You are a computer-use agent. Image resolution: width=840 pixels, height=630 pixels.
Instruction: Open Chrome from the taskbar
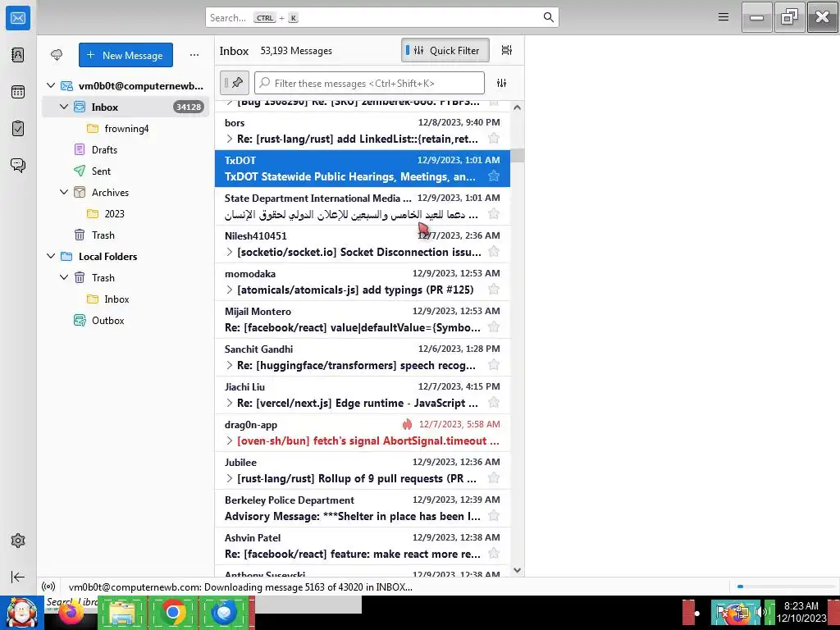[x=172, y=613]
